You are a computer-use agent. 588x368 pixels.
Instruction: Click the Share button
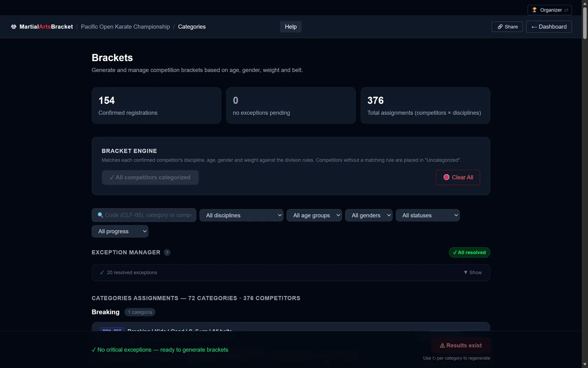(x=507, y=27)
